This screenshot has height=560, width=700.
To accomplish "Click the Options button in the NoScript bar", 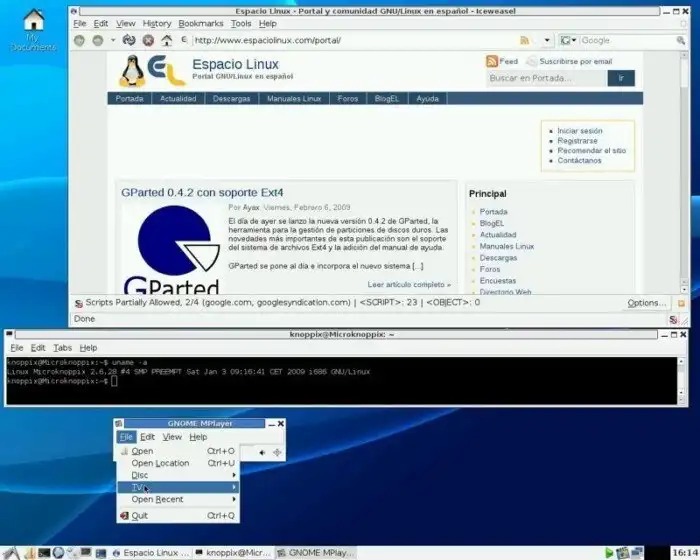I will [646, 303].
